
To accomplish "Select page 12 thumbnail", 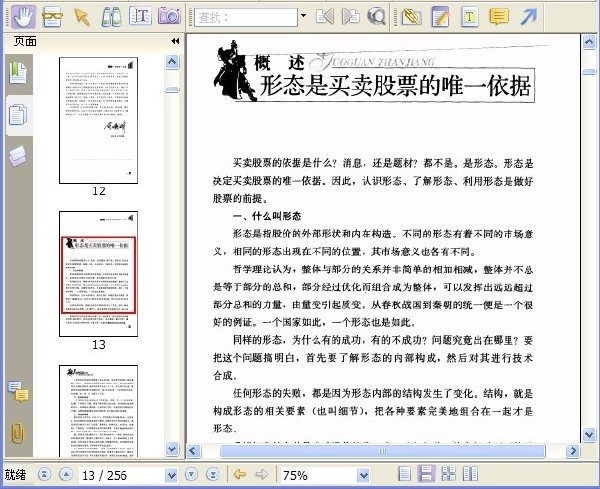I will [98, 120].
